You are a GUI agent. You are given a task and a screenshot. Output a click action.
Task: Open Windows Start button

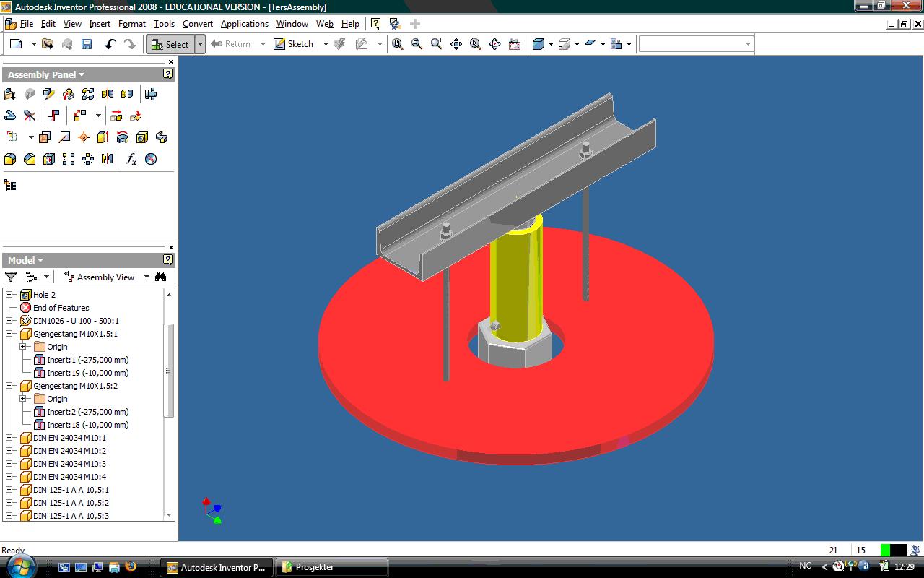[x=20, y=566]
